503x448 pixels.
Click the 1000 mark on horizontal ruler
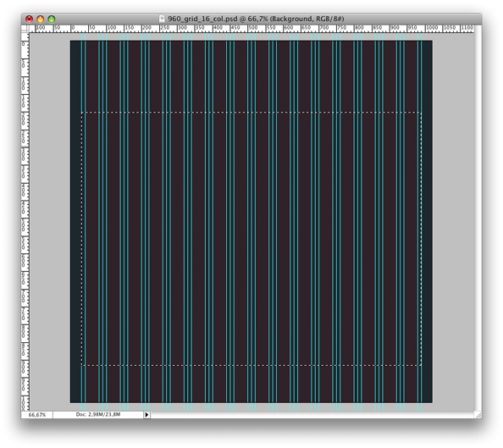click(432, 28)
